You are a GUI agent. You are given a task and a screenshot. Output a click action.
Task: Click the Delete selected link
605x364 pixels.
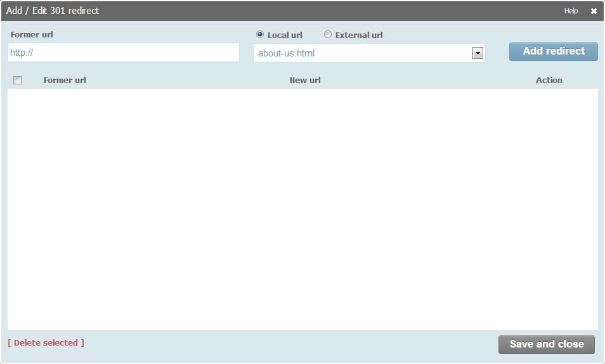pos(46,343)
